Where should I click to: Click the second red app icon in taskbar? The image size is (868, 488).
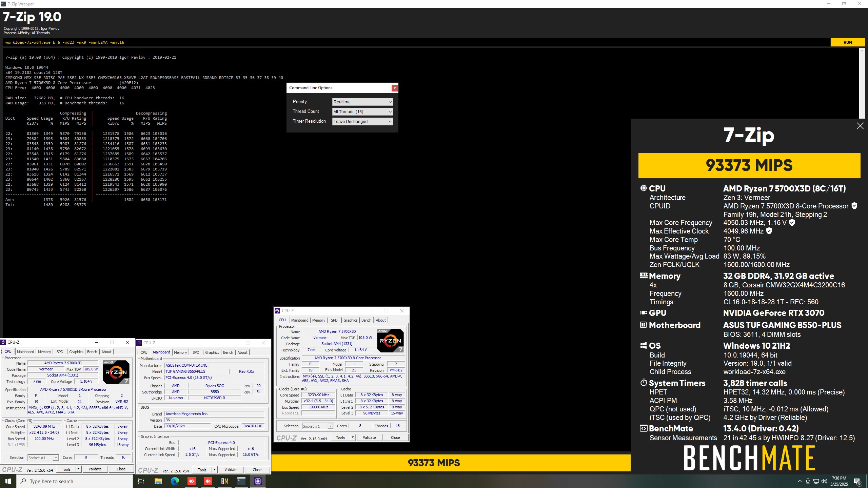208,481
